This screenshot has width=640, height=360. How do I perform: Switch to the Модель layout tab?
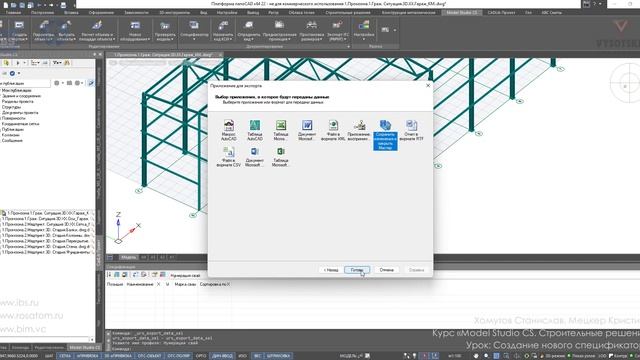128,257
